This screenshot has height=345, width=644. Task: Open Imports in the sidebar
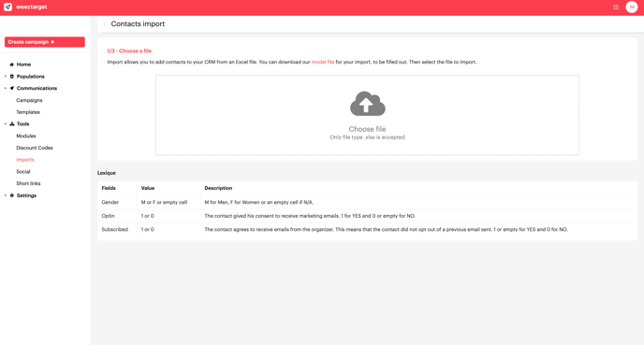[25, 160]
